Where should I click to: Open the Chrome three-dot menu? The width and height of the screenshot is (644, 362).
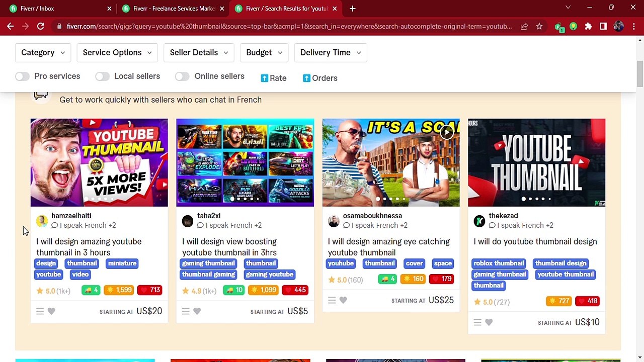633,26
